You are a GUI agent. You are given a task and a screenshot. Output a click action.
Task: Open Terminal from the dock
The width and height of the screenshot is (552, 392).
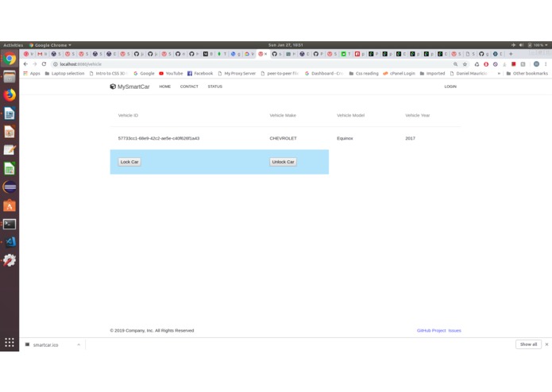[10, 224]
